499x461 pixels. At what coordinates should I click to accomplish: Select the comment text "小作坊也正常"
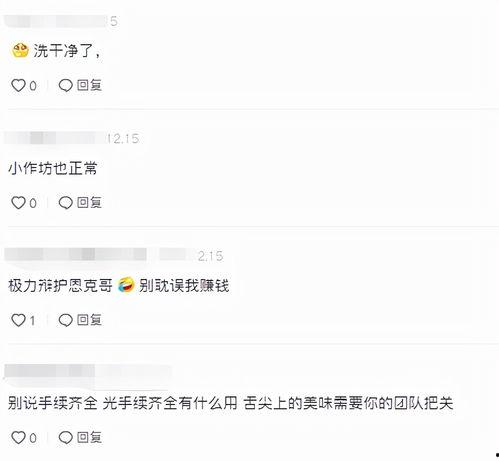click(x=53, y=168)
